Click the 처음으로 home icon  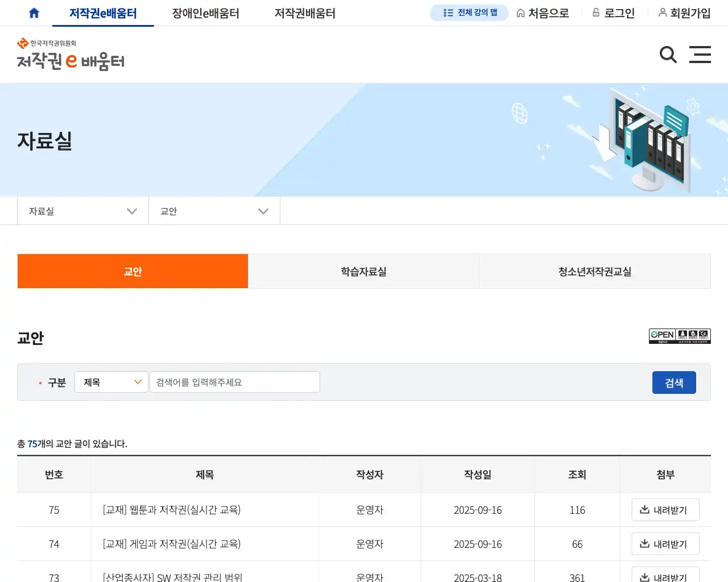(520, 12)
